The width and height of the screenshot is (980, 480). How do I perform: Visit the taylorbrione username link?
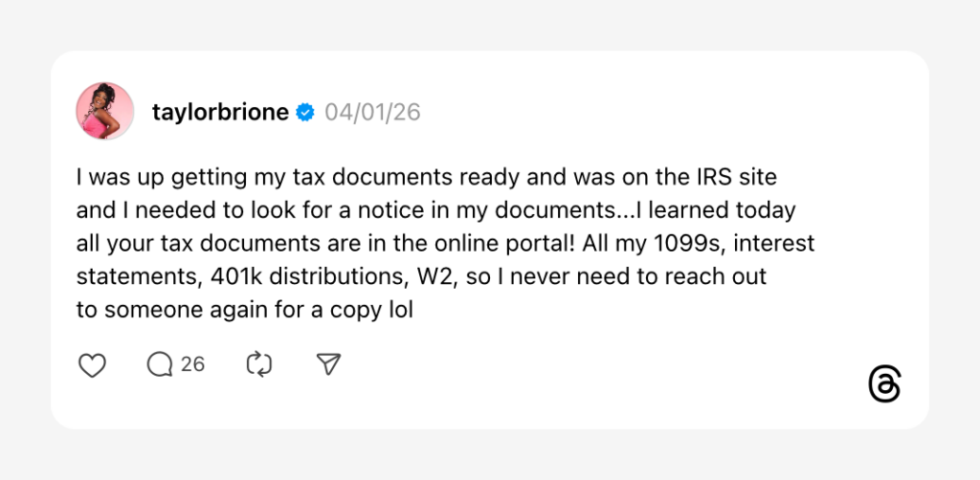(x=220, y=113)
